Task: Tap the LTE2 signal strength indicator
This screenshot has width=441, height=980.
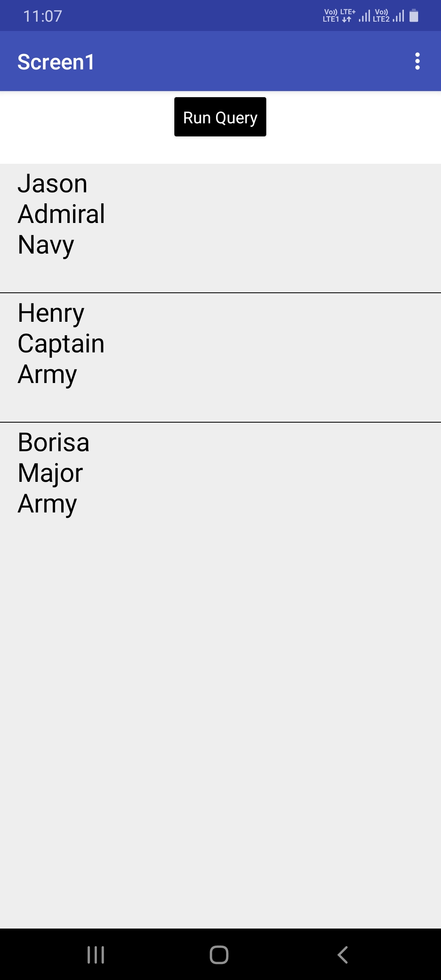Action: [x=399, y=16]
